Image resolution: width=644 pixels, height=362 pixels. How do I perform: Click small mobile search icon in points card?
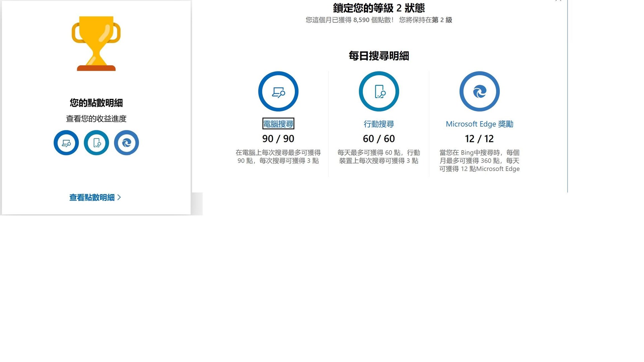[x=96, y=143]
